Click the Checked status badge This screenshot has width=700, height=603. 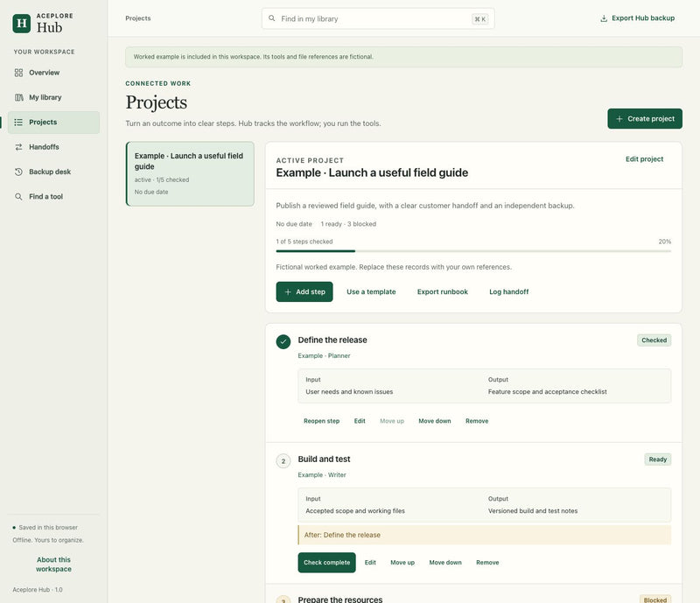tap(654, 340)
